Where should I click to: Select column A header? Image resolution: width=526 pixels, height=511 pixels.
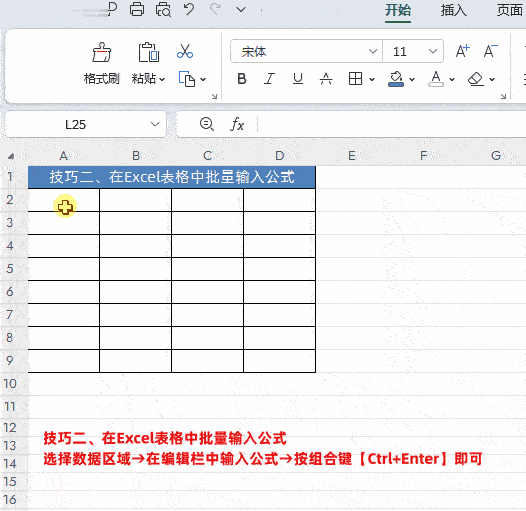pos(63,156)
